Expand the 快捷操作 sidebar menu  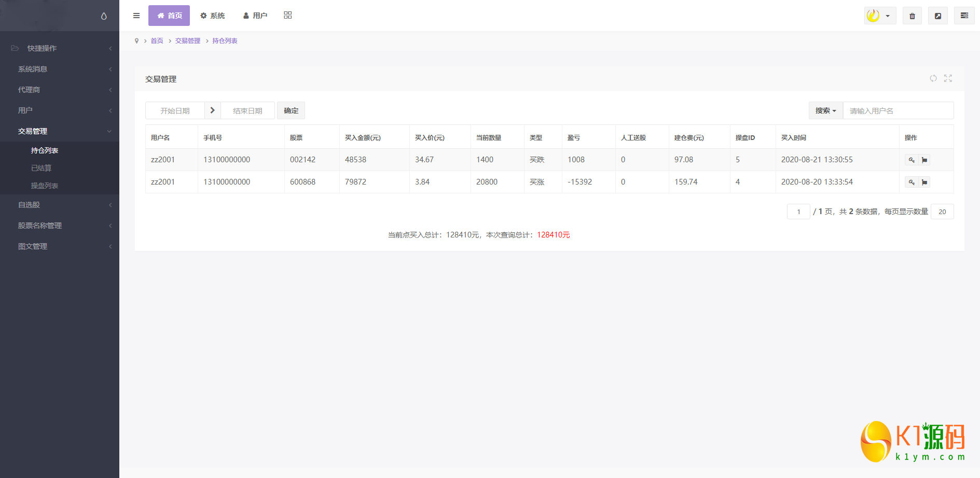(x=60, y=48)
